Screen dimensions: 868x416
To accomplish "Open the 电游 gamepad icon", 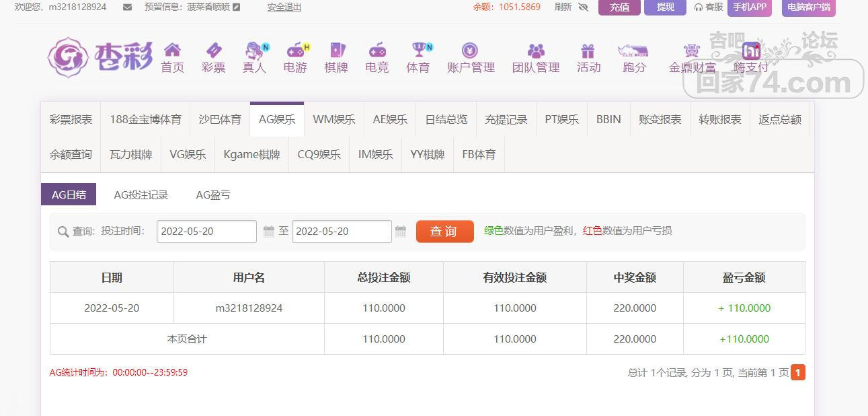I will (295, 50).
